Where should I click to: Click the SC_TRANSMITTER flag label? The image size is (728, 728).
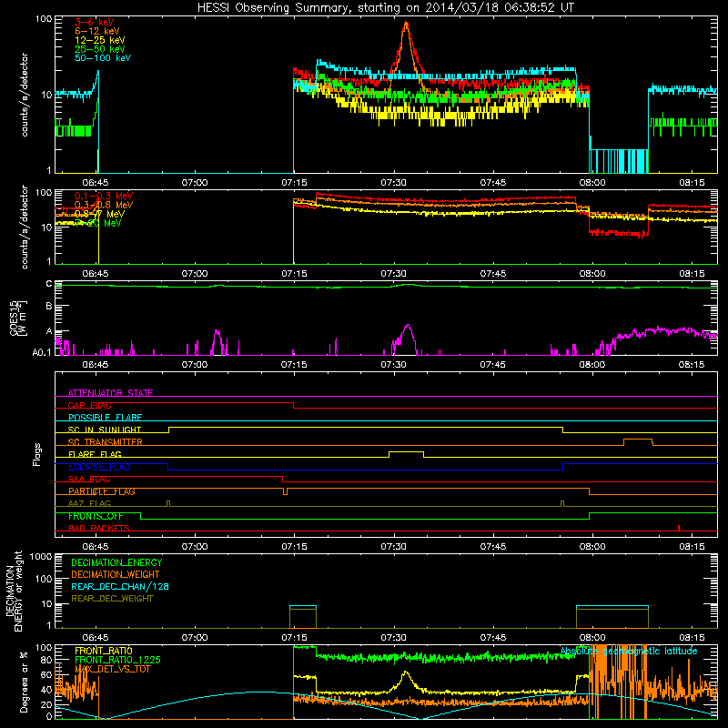[105, 442]
